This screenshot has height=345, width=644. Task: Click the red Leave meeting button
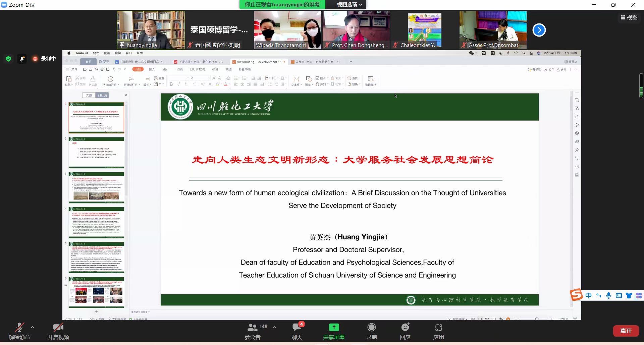pyautogui.click(x=626, y=331)
